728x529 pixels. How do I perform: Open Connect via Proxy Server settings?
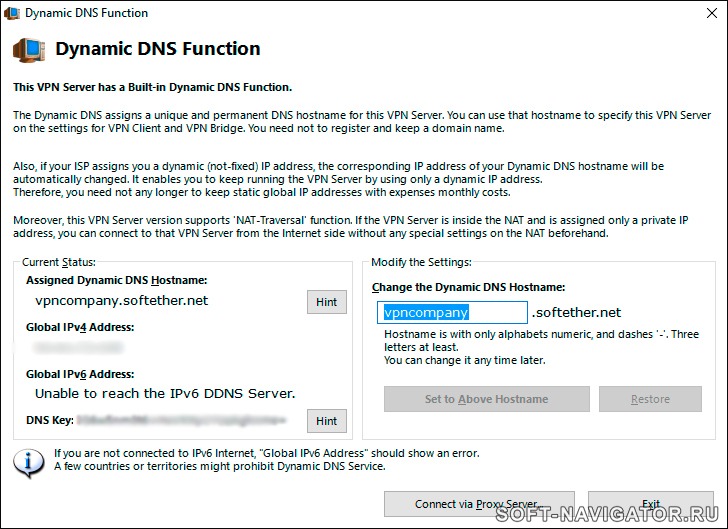coord(479,504)
